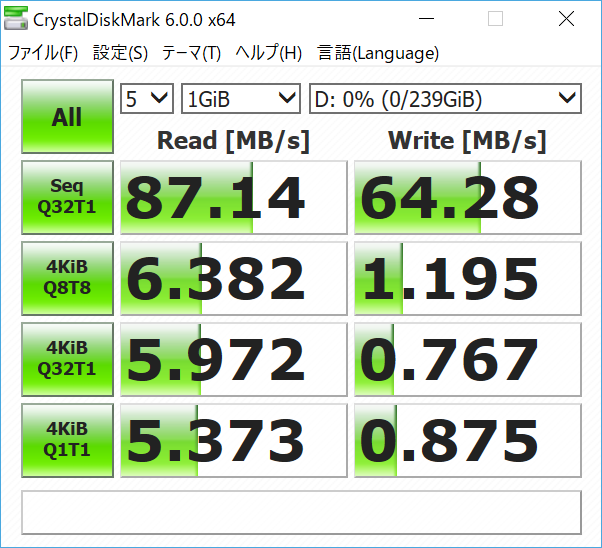
Task: Select the 4KiB Q1T1 write value 0.875
Action: pyautogui.click(x=467, y=440)
